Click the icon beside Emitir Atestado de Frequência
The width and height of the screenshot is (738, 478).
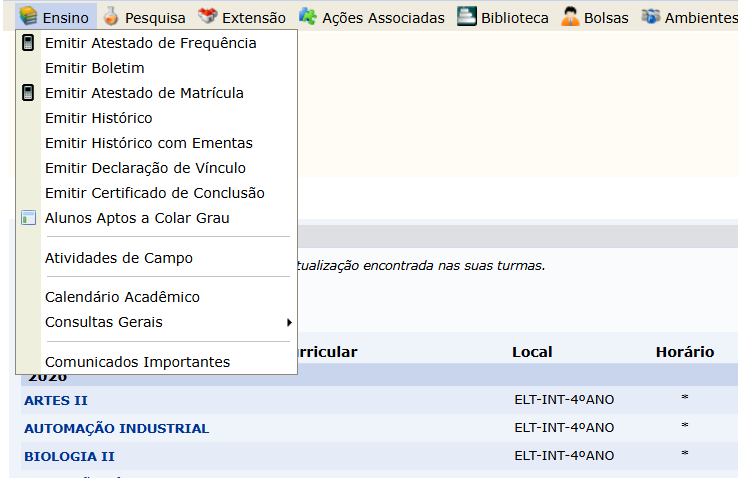point(28,43)
